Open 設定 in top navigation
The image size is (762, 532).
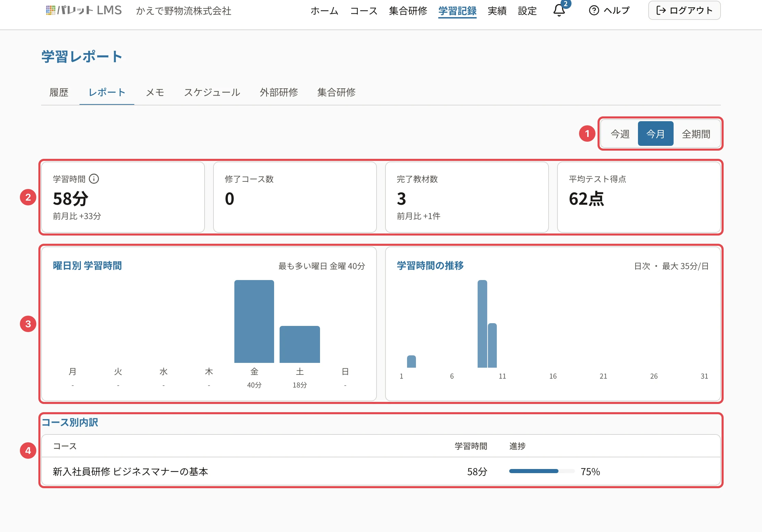click(x=527, y=11)
